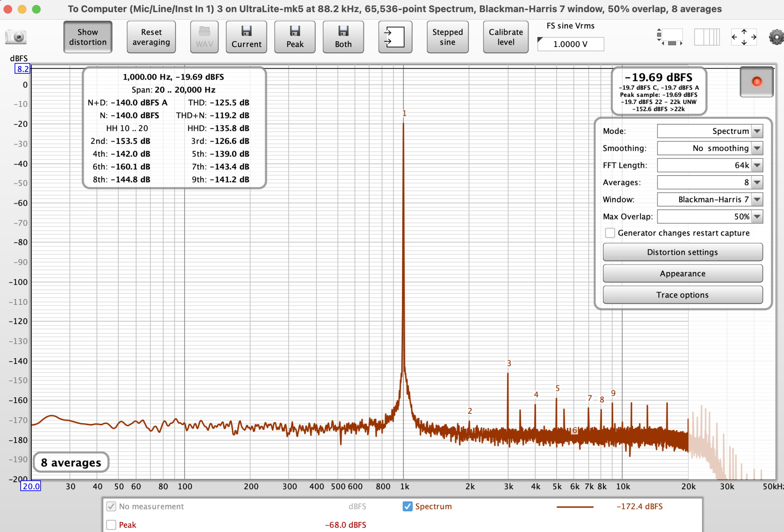Viewport: 784px width, 532px height.
Task: Click the Span: 20 .. 20,000 Hz text
Action: (173, 89)
